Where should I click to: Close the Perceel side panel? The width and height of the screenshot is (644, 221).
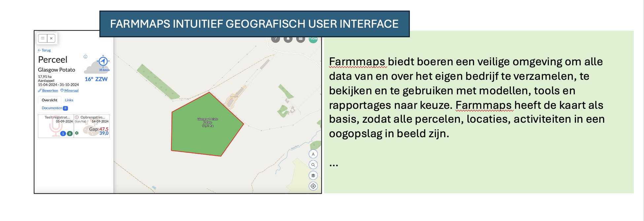pyautogui.click(x=51, y=38)
